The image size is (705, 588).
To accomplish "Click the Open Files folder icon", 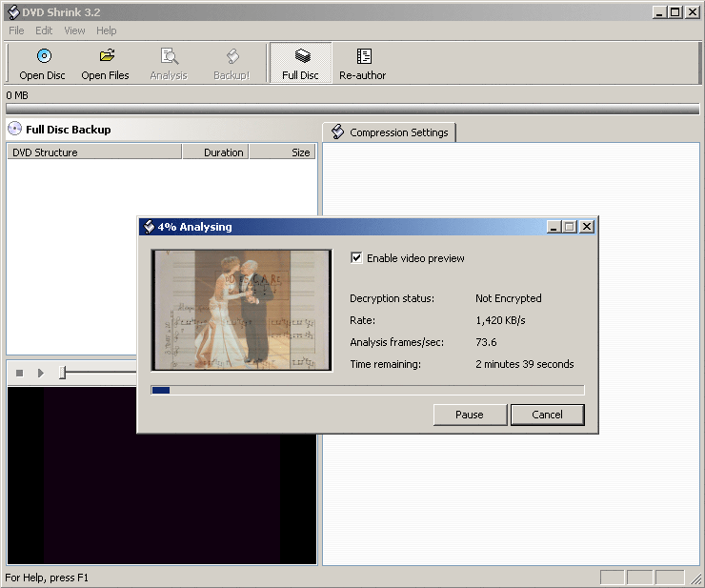I will pos(107,56).
